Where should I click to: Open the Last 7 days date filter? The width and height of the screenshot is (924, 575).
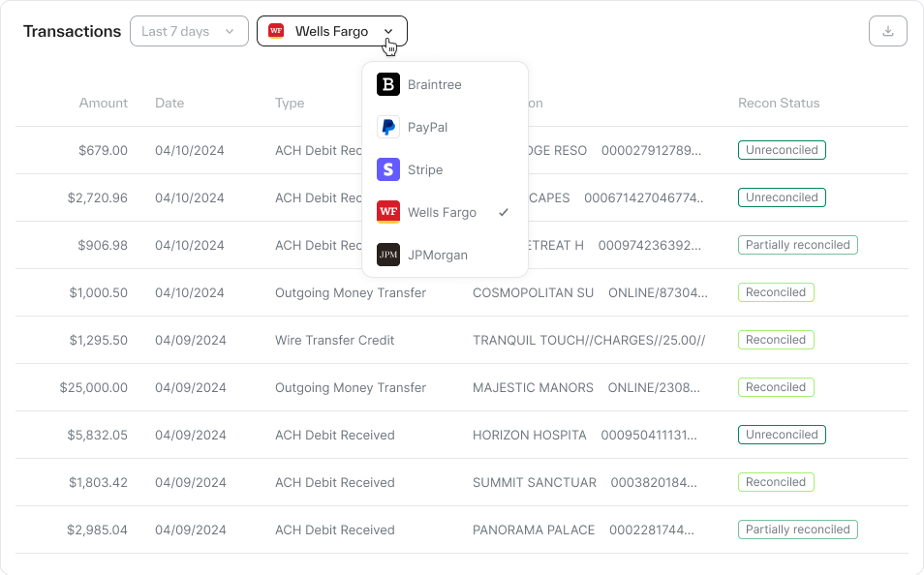tap(189, 31)
